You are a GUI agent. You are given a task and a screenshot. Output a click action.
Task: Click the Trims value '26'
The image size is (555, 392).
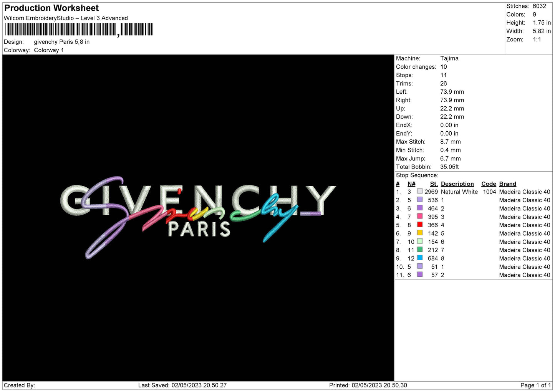pyautogui.click(x=444, y=83)
